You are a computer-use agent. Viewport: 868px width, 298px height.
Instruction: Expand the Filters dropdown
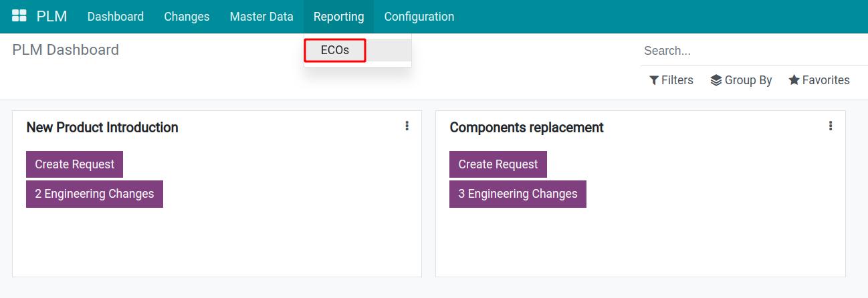point(671,80)
